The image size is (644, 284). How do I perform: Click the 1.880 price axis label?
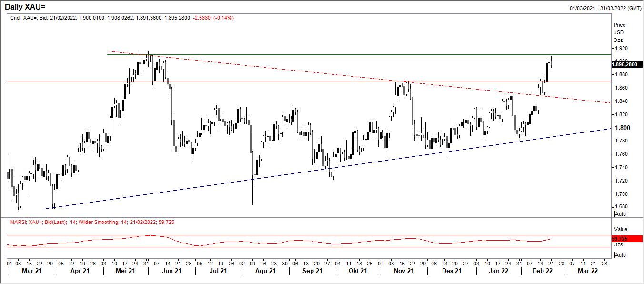pos(620,75)
